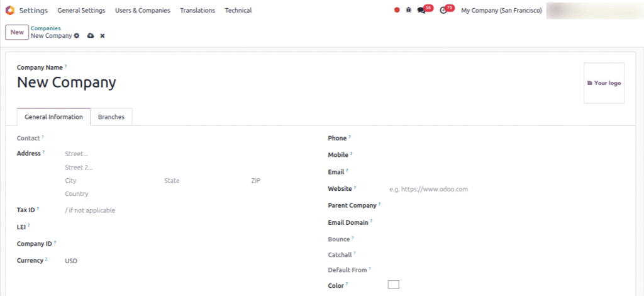This screenshot has height=296, width=644.
Task: Open the My Company (San Francisco) switcher
Action: 501,10
